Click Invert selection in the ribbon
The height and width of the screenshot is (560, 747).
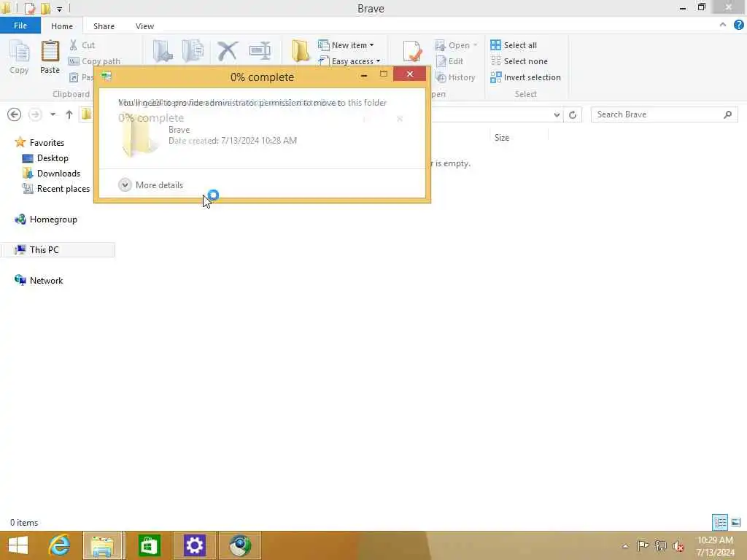point(525,77)
